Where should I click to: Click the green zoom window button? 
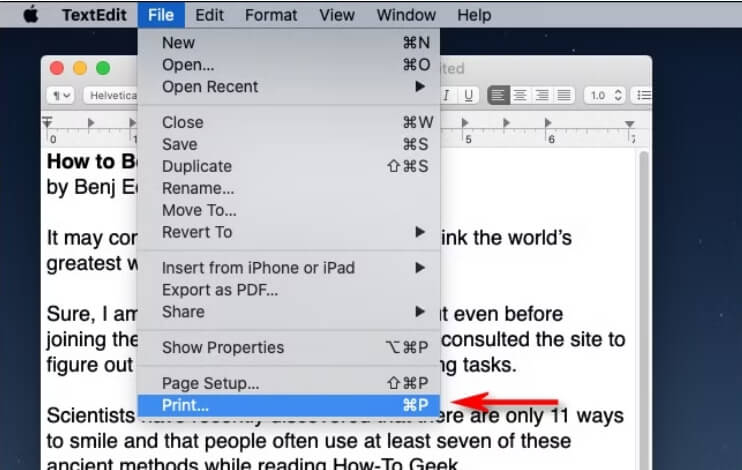(103, 68)
